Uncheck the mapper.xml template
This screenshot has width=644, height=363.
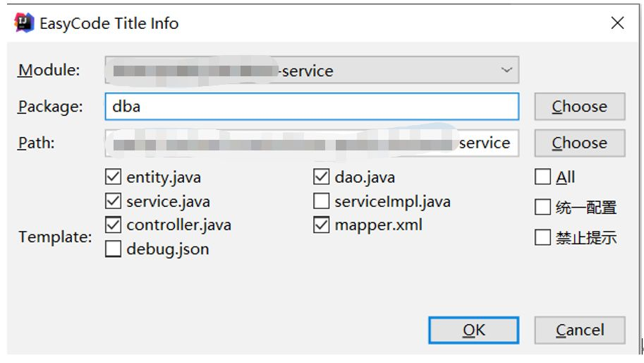(x=321, y=225)
